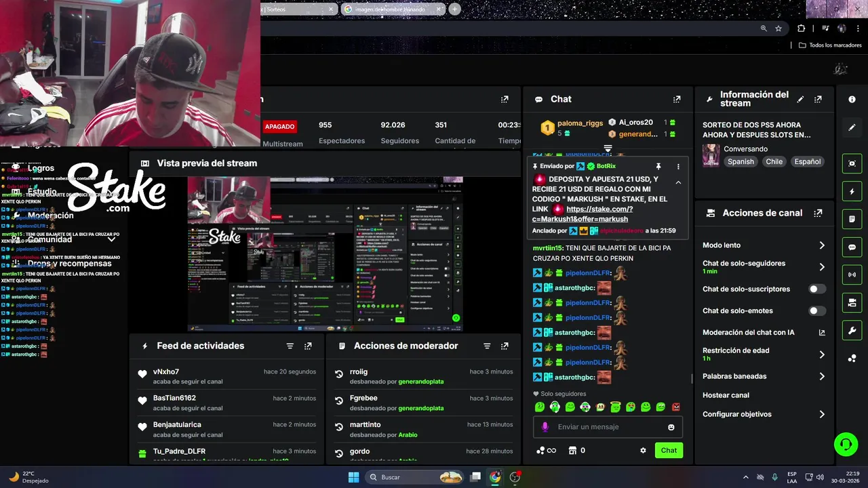This screenshot has width=868, height=488.
Task: Toggle the document icon in right sidebar
Action: click(852, 219)
